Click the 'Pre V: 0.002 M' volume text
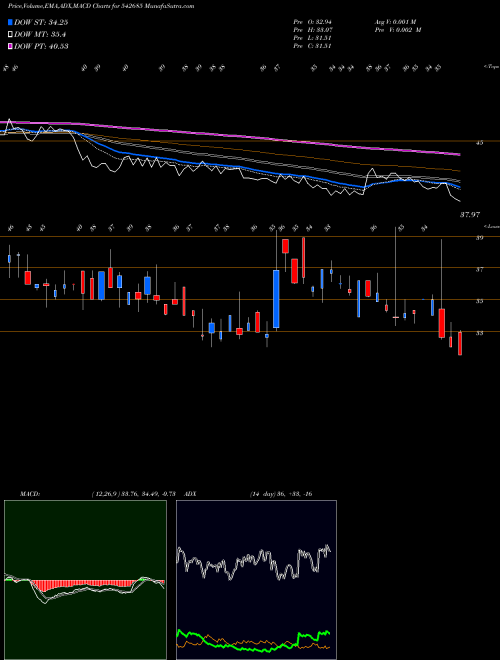The image size is (500, 660). click(398, 30)
